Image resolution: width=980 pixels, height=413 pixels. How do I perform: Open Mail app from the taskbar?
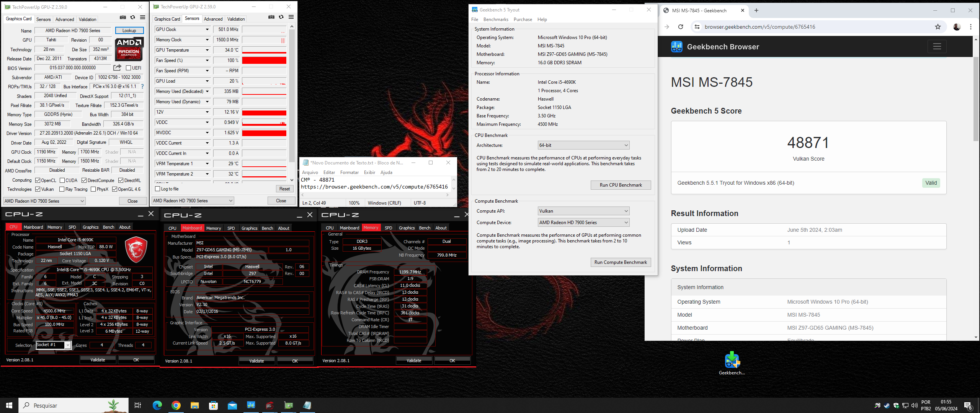click(232, 405)
